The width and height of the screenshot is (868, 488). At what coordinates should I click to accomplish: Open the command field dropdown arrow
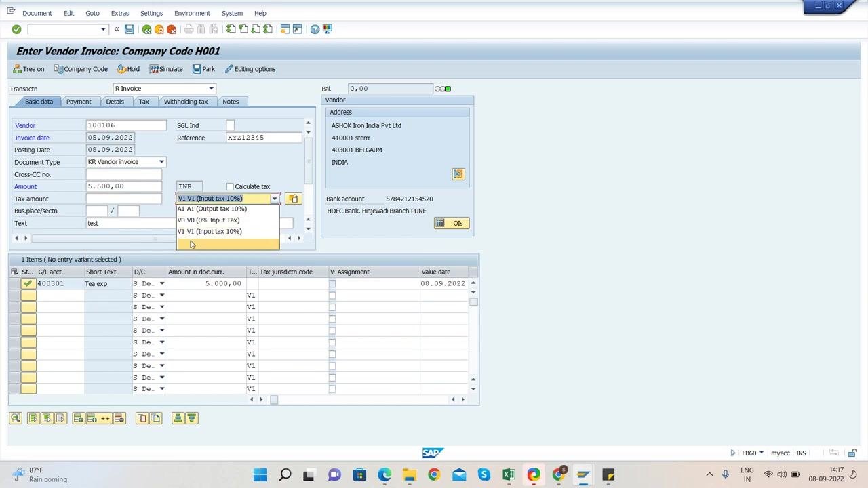click(103, 29)
